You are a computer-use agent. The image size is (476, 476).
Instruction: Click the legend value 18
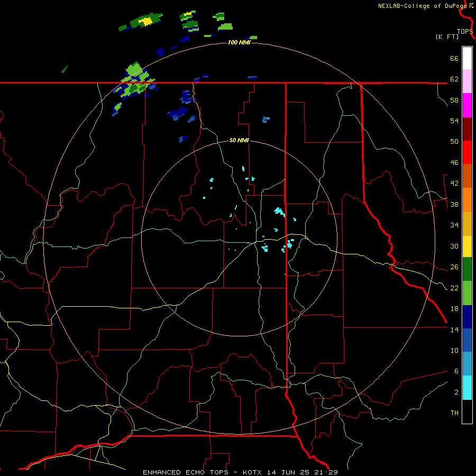(x=454, y=309)
